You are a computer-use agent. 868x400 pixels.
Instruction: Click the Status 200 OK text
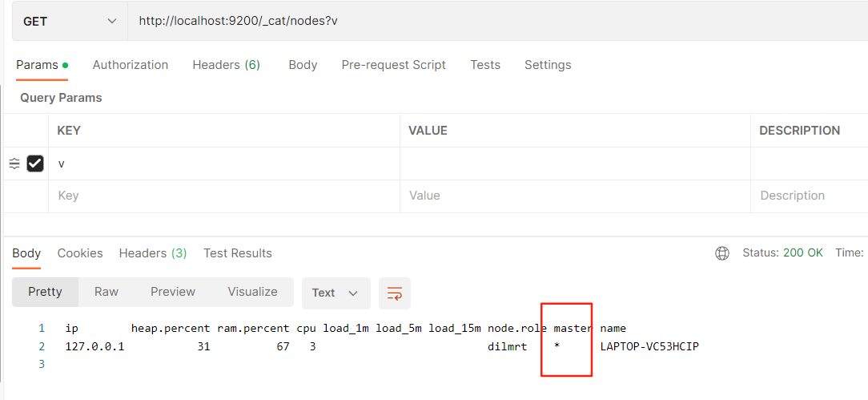click(783, 253)
